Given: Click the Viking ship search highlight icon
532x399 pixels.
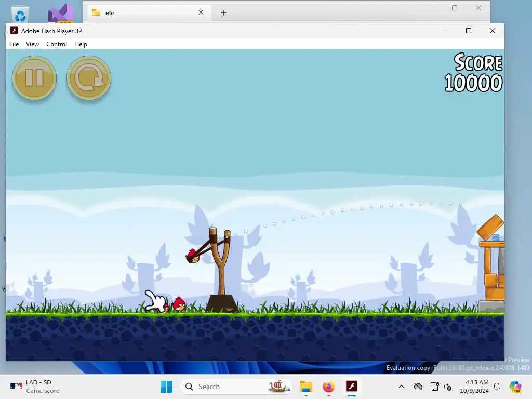Looking at the screenshot, I should 278,387.
